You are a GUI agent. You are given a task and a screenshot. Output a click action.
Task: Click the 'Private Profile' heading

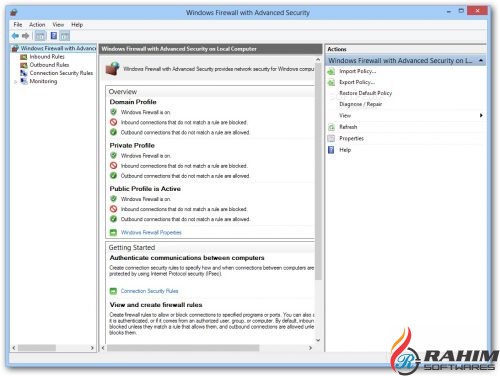tap(132, 145)
